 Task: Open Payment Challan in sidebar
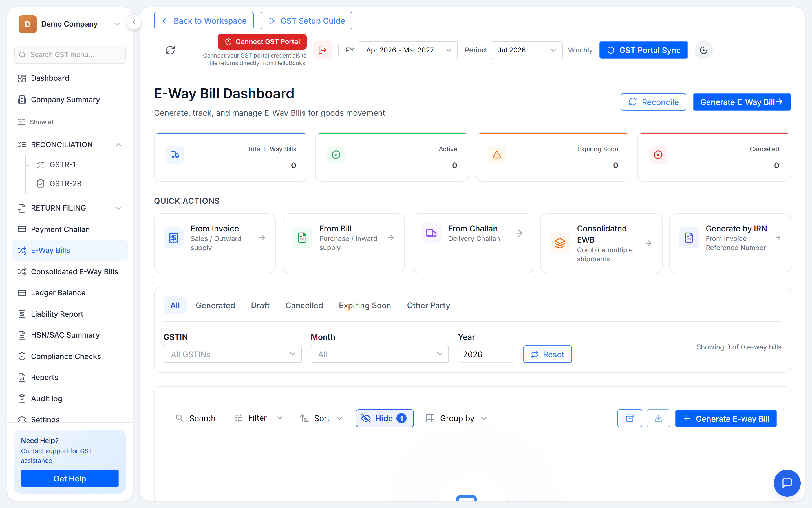(70, 229)
